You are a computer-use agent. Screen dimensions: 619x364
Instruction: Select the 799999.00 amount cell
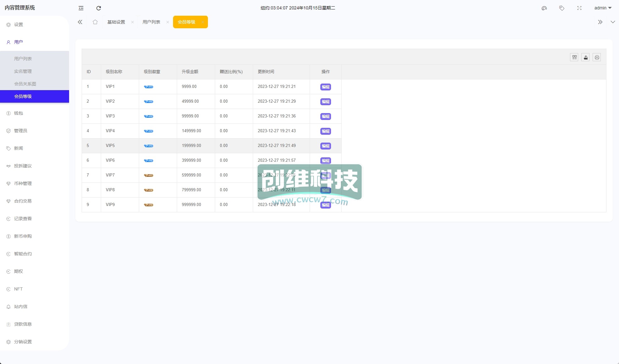coord(196,190)
